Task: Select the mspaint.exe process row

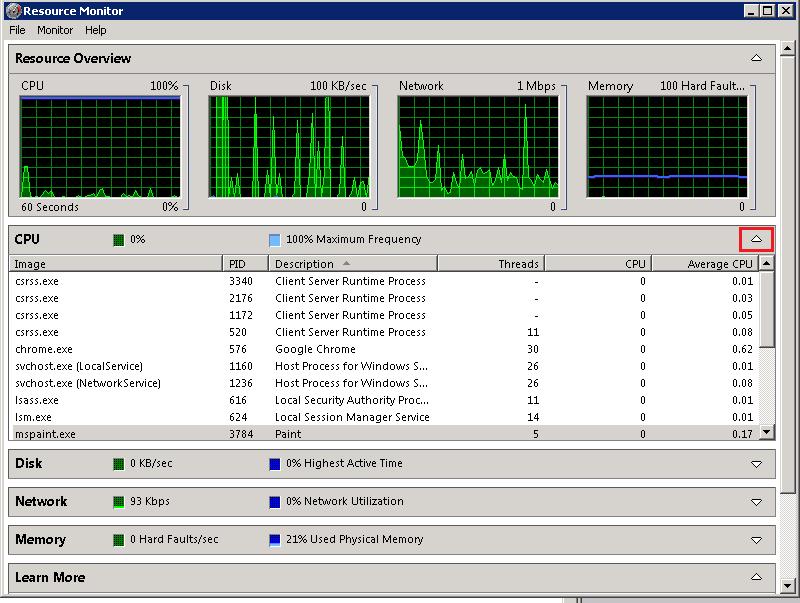Action: (x=384, y=433)
